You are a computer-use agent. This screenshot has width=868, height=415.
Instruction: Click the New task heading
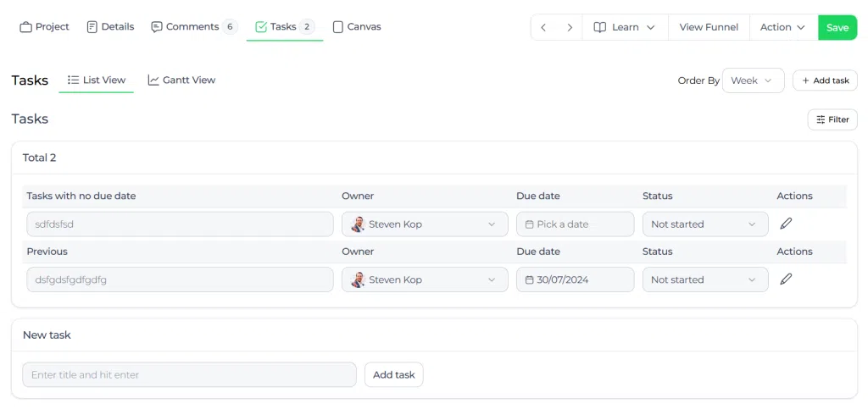(x=47, y=335)
